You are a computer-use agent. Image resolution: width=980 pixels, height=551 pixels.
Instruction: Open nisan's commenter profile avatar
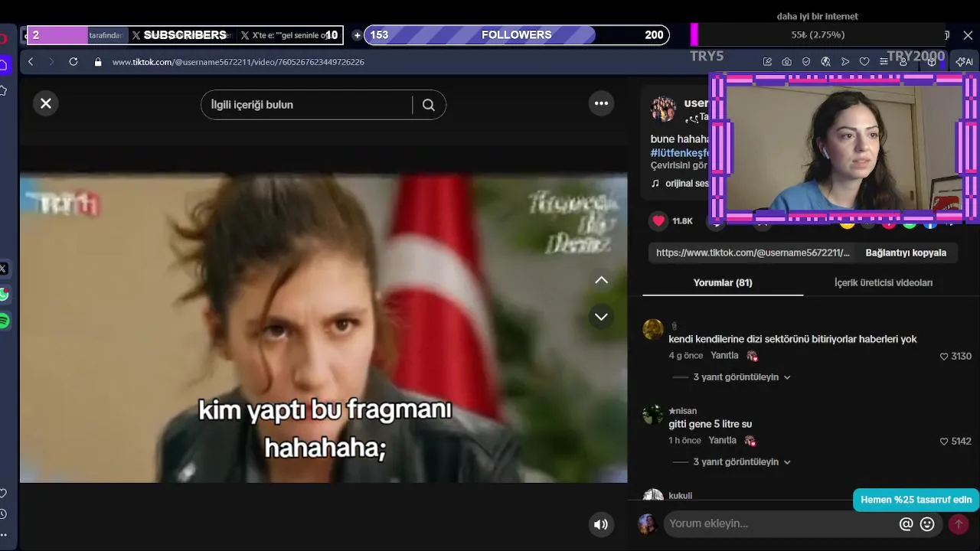point(653,414)
